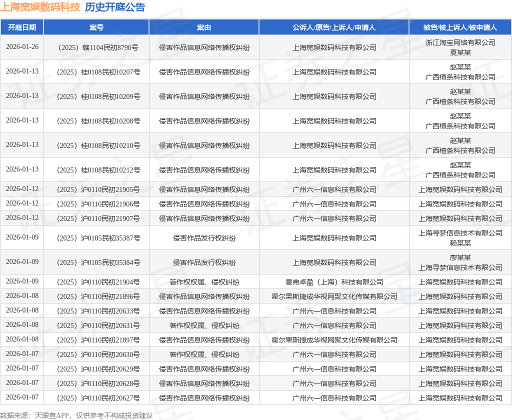This screenshot has width=512, height=420.
Task: Select the date 2026-01-26
Action: click(22, 46)
